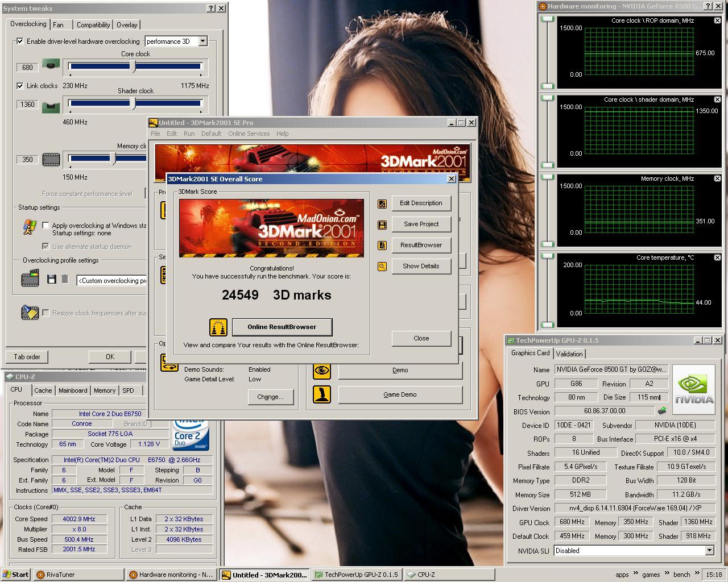Click the Core temperature graph scale slider

point(547,290)
